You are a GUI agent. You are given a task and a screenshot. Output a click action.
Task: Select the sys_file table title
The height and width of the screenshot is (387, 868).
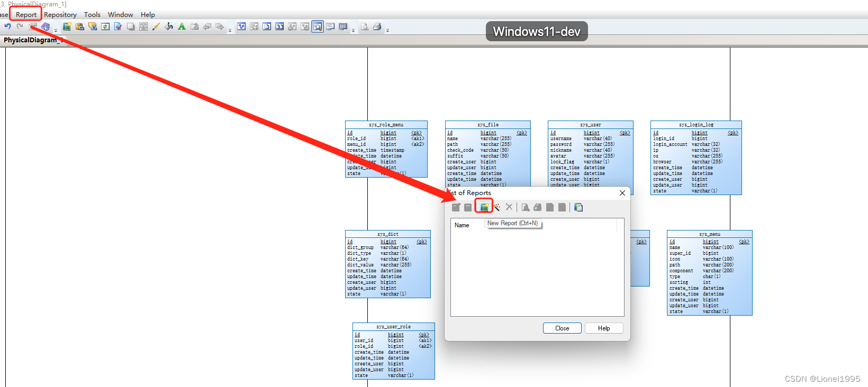(x=488, y=125)
